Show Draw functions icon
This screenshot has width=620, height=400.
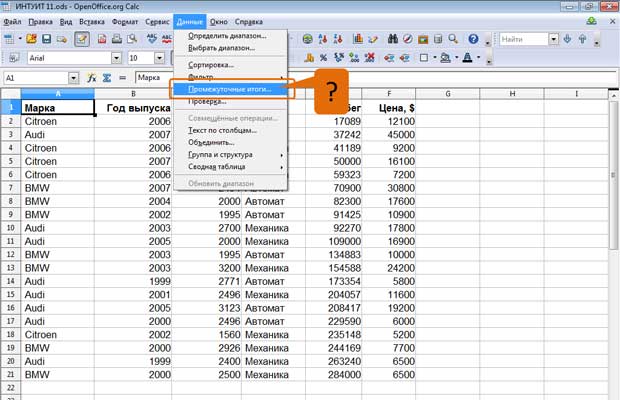click(372, 39)
